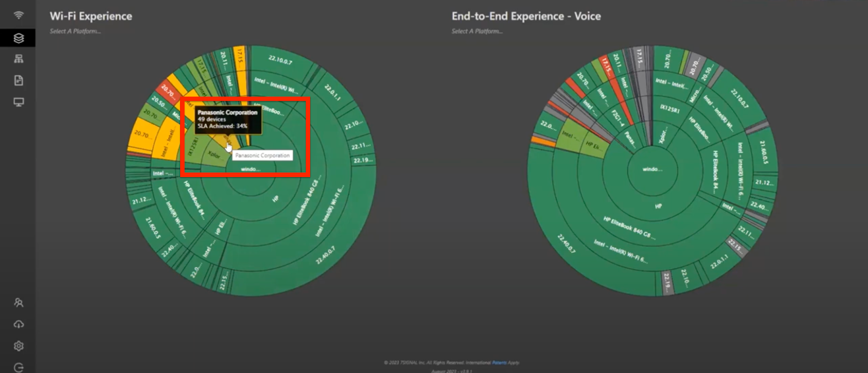868x373 pixels.
Task: Open the monitor display sidebar icon
Action: pyautogui.click(x=18, y=102)
